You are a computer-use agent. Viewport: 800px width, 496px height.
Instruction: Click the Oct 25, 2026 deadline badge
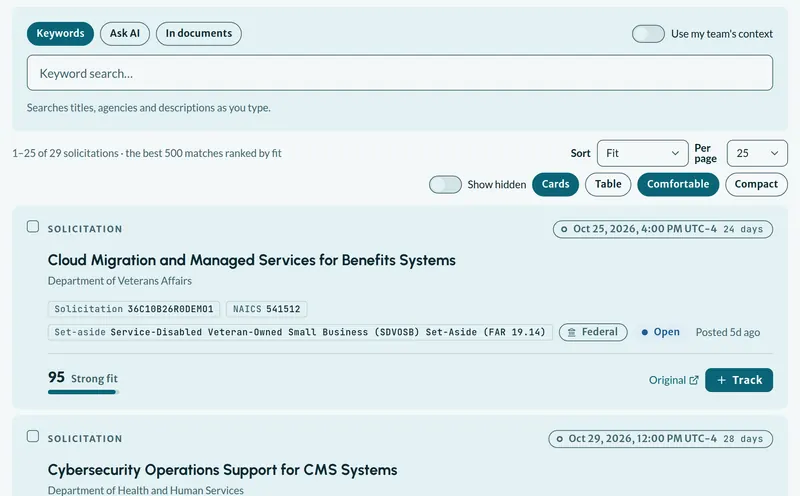coord(663,229)
